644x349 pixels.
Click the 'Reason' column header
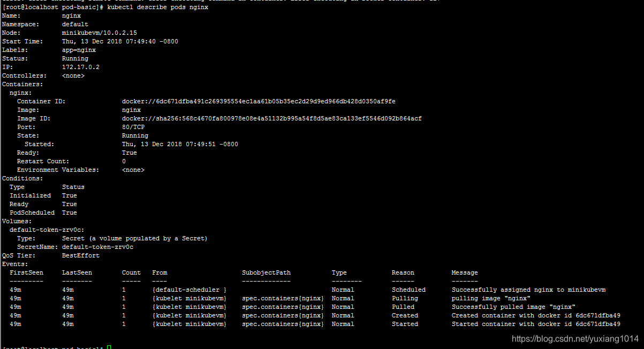pyautogui.click(x=403, y=272)
